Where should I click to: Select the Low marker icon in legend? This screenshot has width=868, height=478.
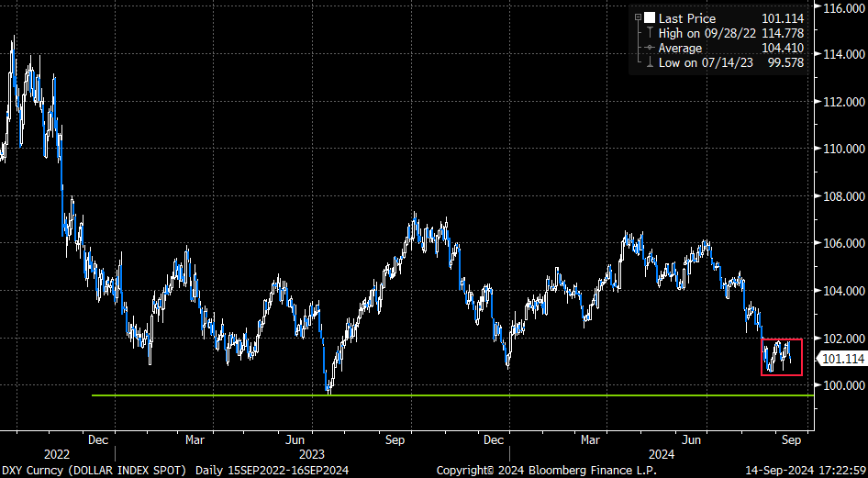(650, 62)
